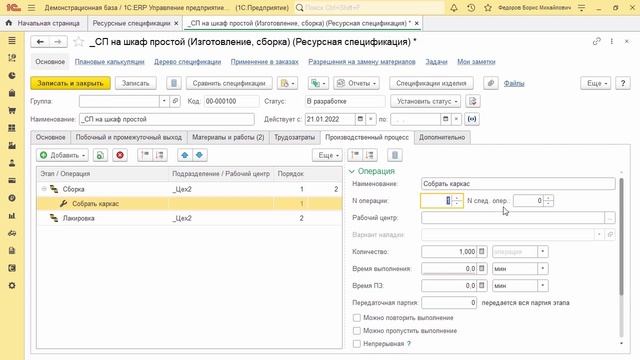
Task: Collapse the Операция section
Action: click(351, 171)
